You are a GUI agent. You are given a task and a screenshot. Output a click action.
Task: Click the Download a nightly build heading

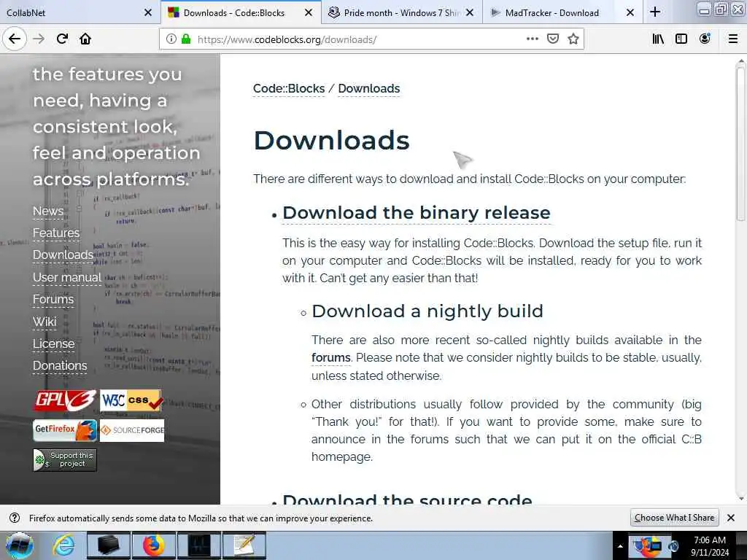pyautogui.click(x=427, y=311)
